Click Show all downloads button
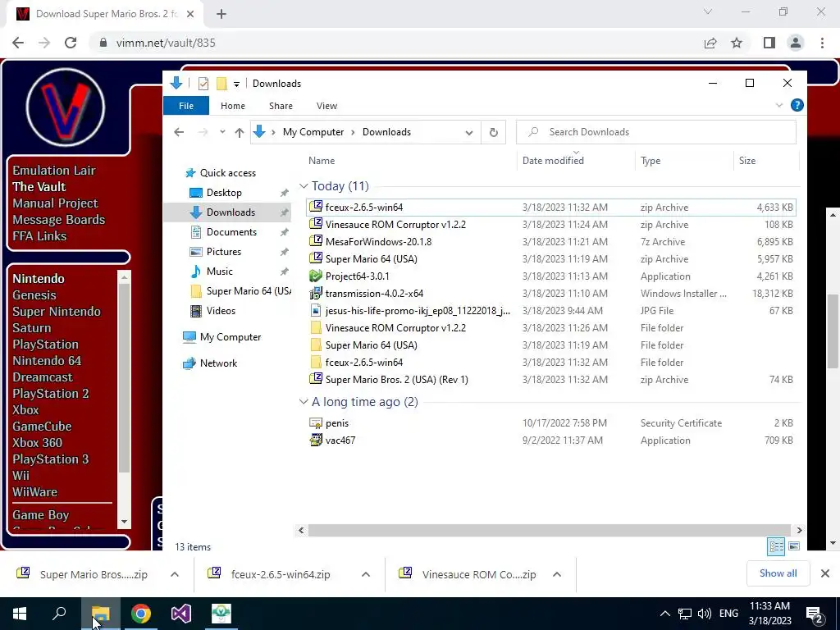The width and height of the screenshot is (840, 630). [x=778, y=573]
